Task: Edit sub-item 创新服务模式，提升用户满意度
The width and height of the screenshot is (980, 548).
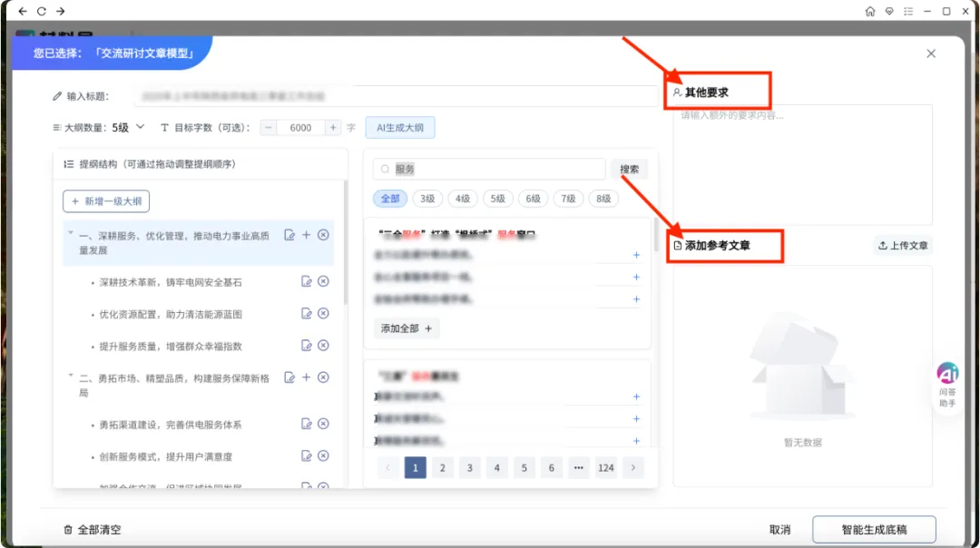Action: (x=307, y=455)
